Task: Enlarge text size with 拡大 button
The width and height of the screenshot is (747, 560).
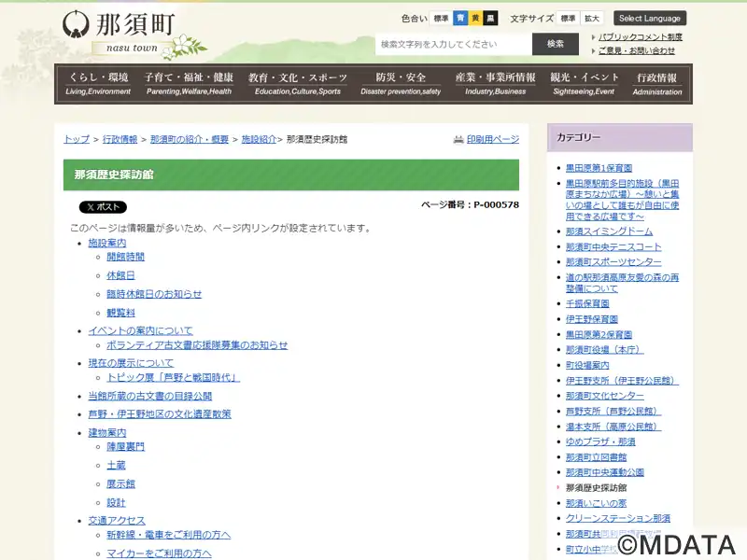Action: click(x=592, y=18)
